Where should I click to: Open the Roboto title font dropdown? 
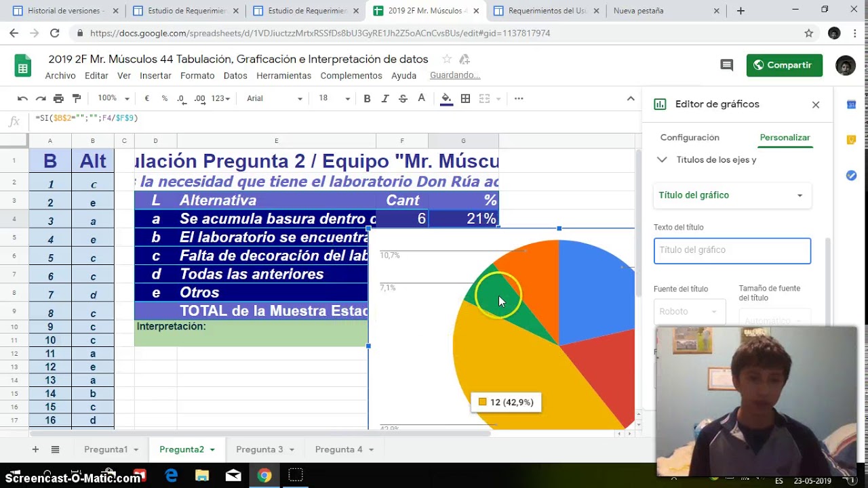[689, 311]
